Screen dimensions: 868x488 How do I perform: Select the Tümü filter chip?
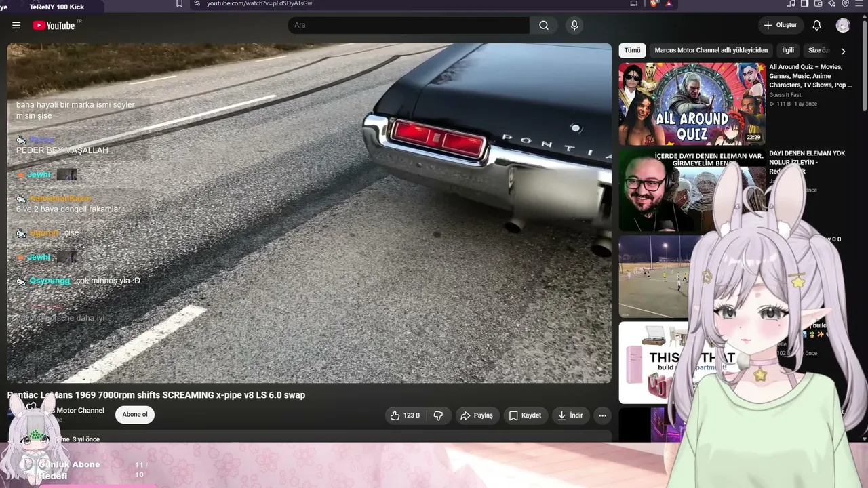point(632,50)
